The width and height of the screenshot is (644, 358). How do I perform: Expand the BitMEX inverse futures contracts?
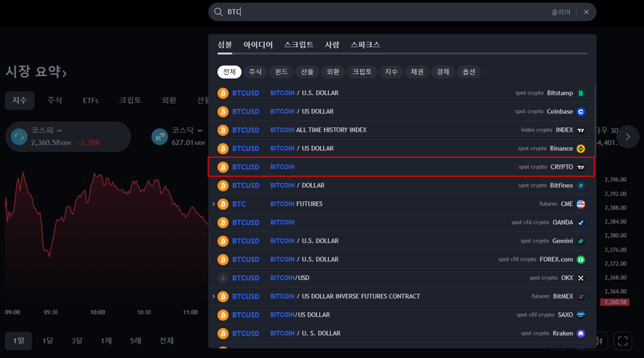[213, 296]
